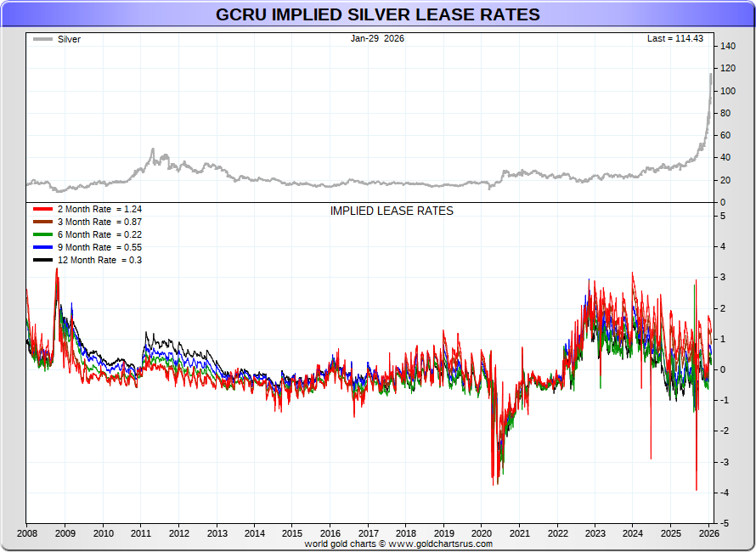Select the 12 Month Rate = 0.3 label

[99, 261]
